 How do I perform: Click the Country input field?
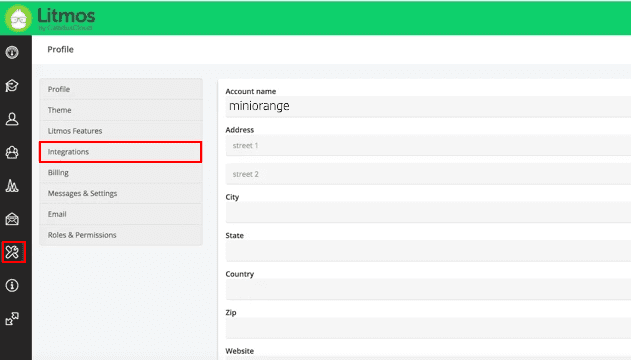point(428,289)
